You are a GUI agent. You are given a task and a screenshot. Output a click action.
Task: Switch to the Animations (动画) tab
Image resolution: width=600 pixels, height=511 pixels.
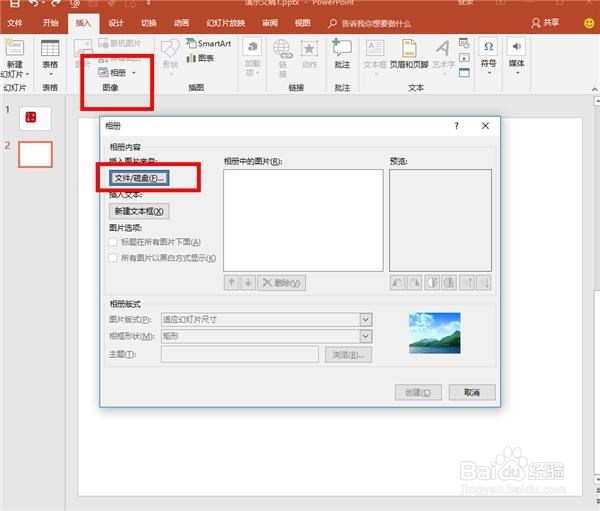tap(181, 23)
